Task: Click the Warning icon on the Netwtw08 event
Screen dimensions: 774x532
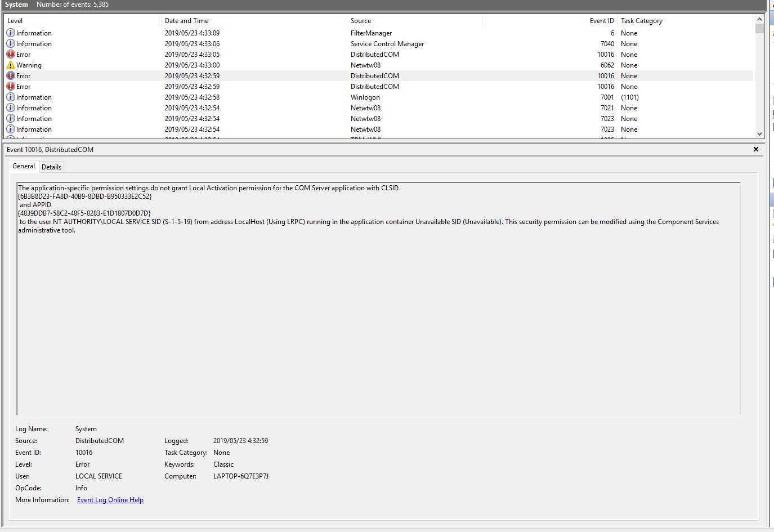Action: (x=10, y=65)
